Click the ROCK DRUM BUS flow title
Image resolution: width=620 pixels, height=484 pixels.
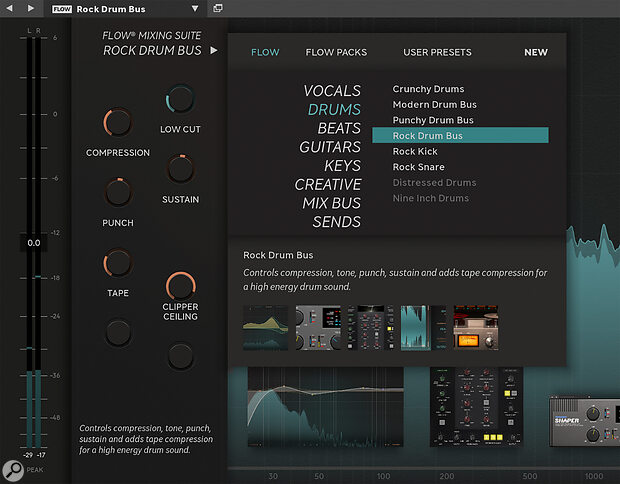tap(152, 51)
